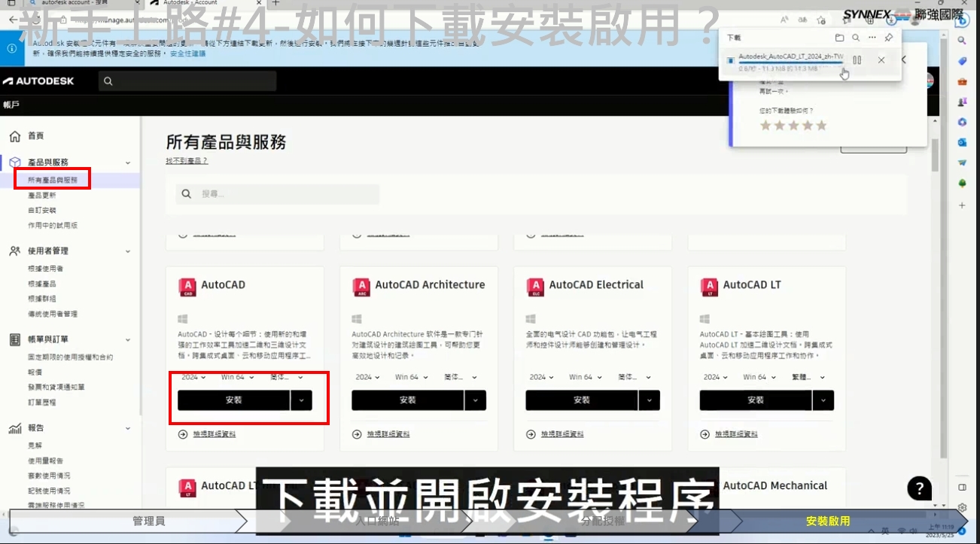Search downloads with the magnifier icon

856,38
